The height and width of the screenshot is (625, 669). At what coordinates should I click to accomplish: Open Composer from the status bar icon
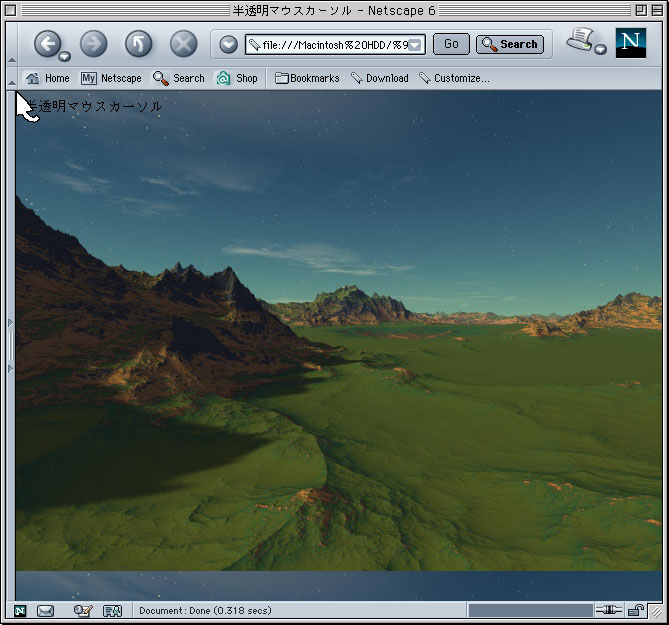pyautogui.click(x=83, y=611)
